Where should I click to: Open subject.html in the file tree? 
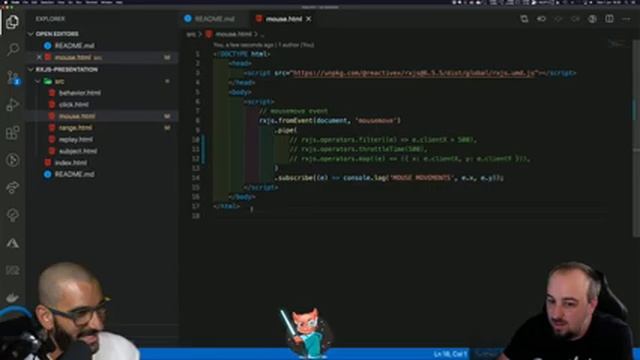pyautogui.click(x=78, y=151)
